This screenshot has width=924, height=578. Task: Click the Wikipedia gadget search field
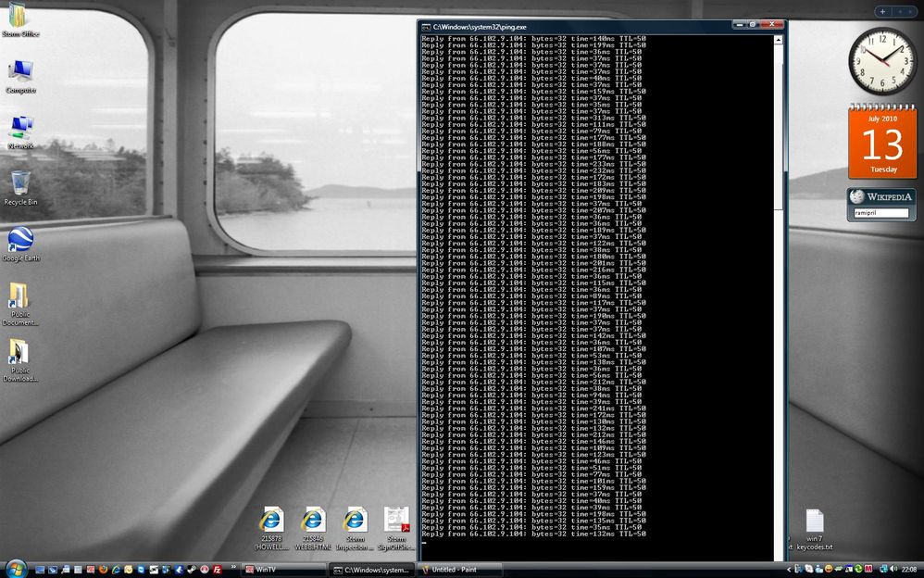880,213
